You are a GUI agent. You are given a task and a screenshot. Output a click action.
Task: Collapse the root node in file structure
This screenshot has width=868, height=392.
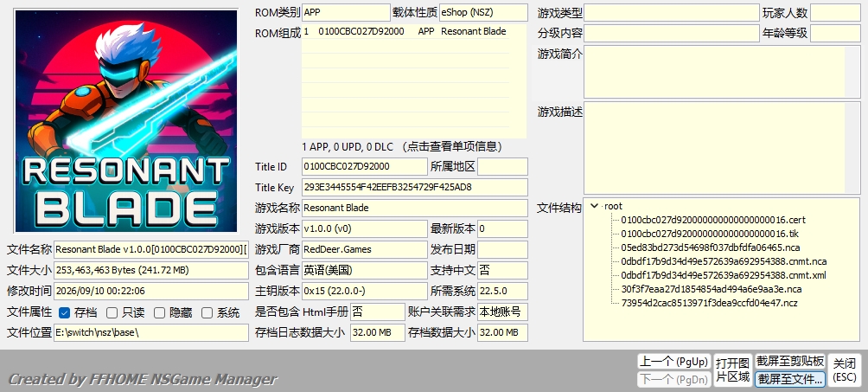pyautogui.click(x=594, y=206)
